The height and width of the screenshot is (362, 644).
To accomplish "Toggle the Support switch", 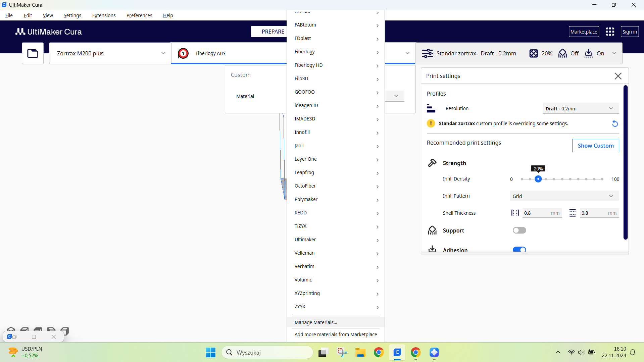I will pos(519,230).
